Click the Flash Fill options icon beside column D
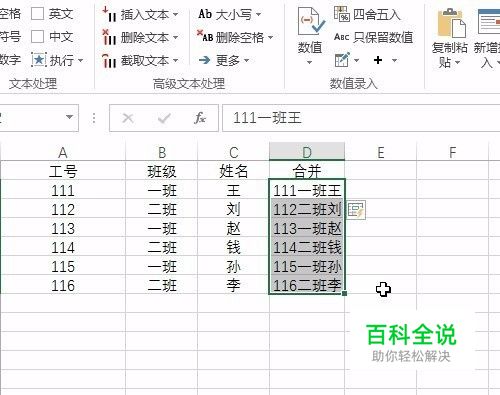500x395 pixels. (x=356, y=210)
